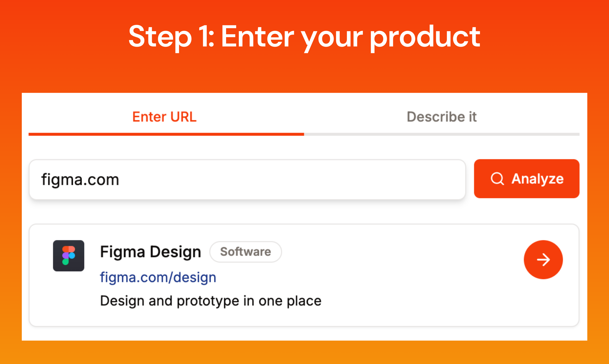This screenshot has width=609, height=364.
Task: Click the word "Design" in the result title
Action: tap(175, 252)
